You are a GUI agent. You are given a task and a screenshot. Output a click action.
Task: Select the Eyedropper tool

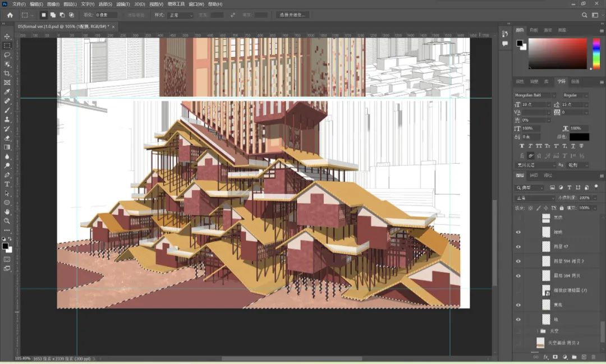[7, 92]
